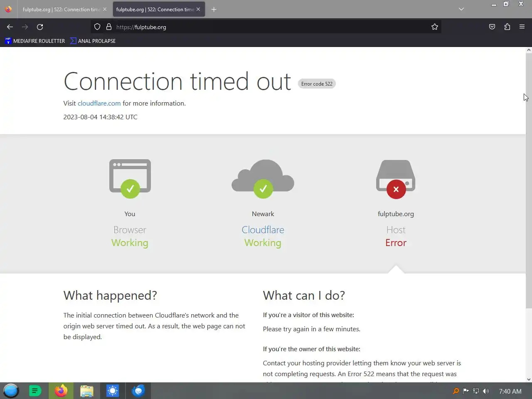Click the fulptube.org host error icon
The image size is (532, 399).
click(x=396, y=179)
